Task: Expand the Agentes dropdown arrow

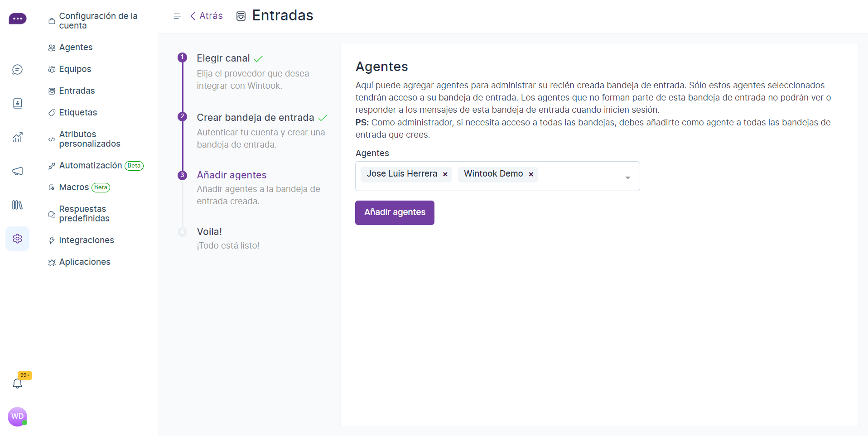Action: 627,177
